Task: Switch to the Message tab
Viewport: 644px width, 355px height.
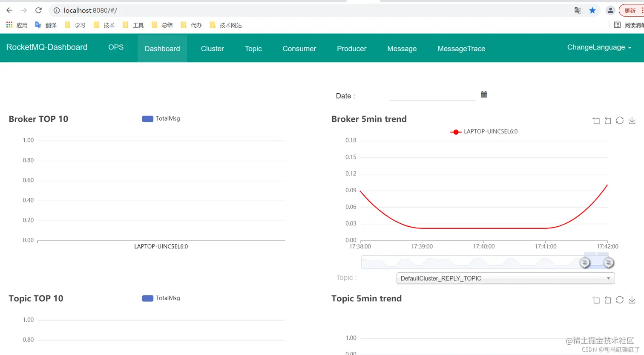Action: click(x=402, y=49)
